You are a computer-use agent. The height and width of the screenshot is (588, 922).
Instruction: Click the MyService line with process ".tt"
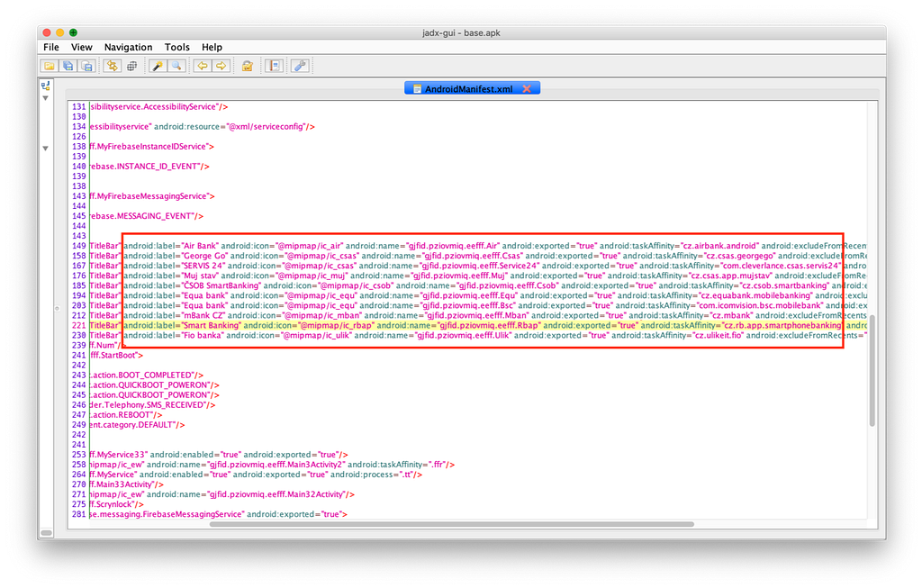[256, 475]
